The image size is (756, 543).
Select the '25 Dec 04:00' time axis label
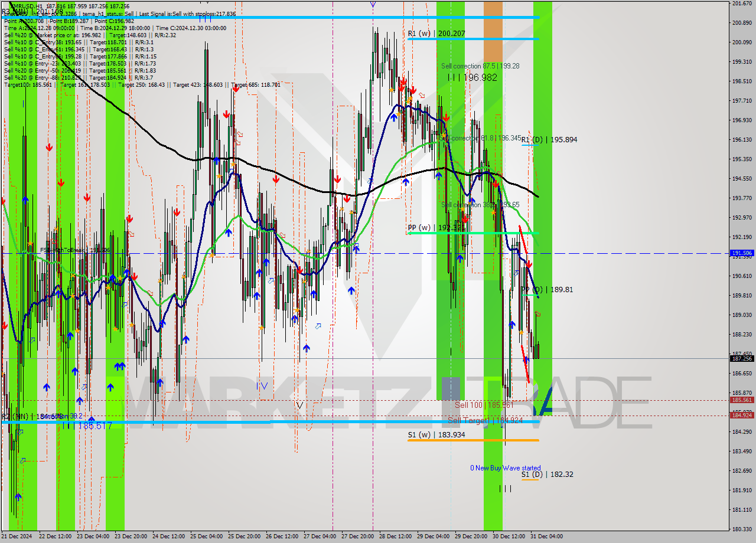point(206,537)
